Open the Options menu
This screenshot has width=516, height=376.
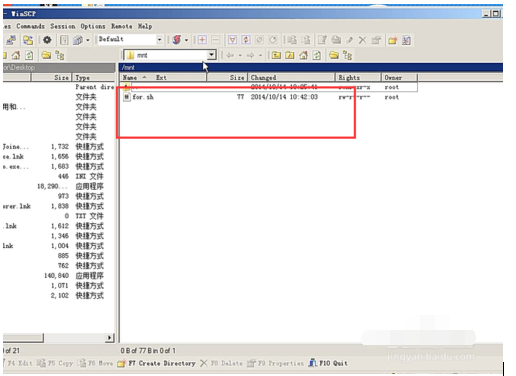coord(93,26)
